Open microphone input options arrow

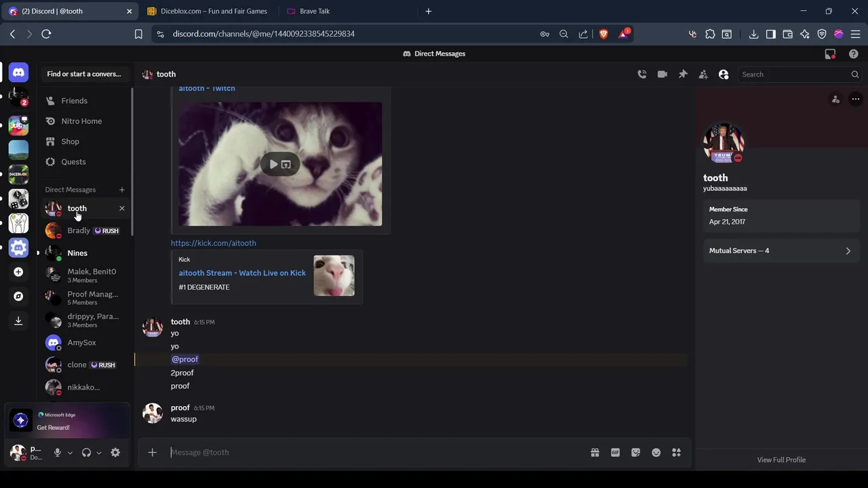(x=70, y=453)
